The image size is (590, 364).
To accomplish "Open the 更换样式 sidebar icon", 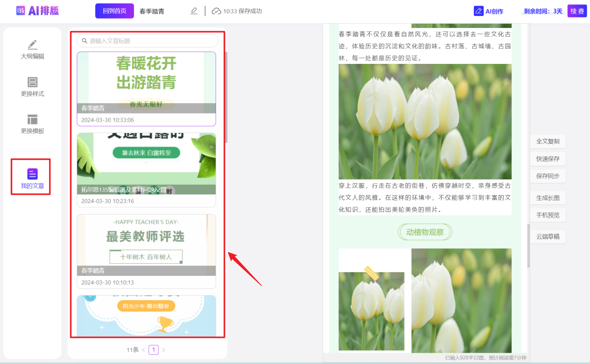I will coord(32,82).
